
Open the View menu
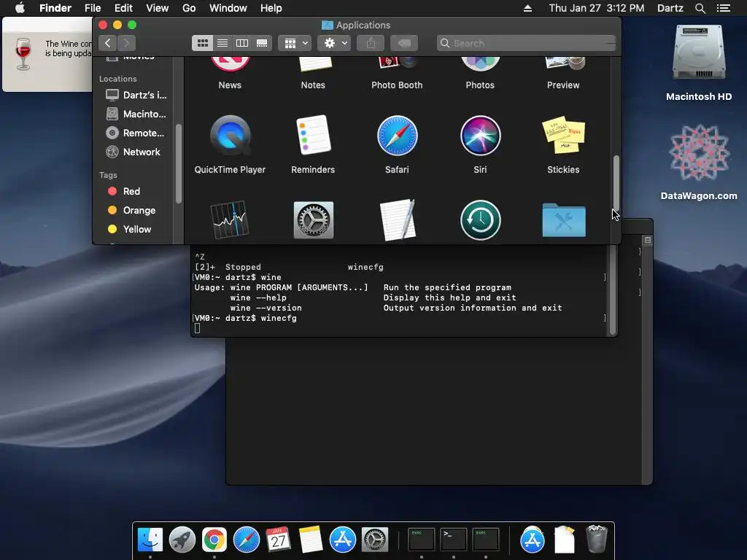click(x=158, y=8)
